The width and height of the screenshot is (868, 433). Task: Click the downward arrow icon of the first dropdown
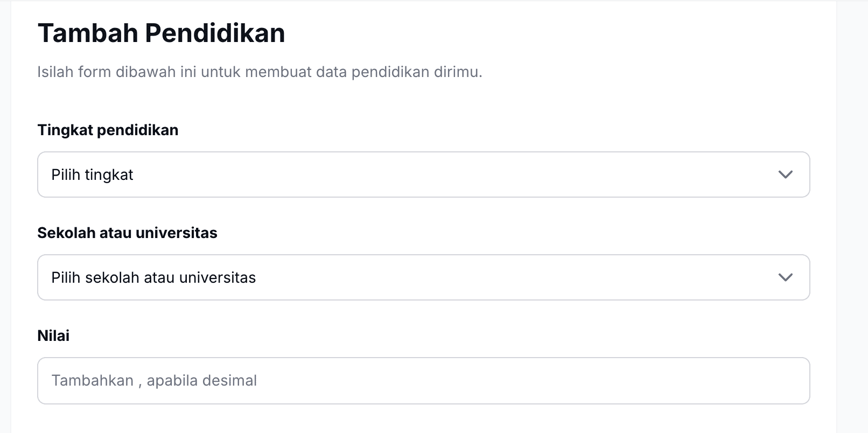pos(785,174)
